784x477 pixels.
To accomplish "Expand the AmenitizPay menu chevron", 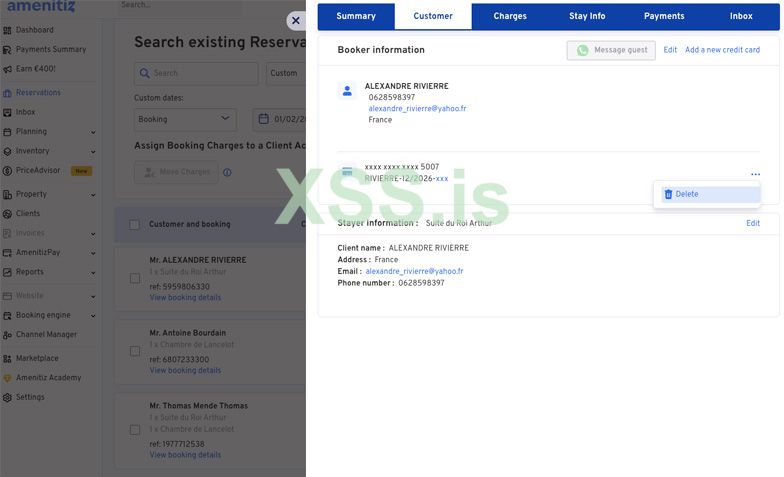I will [93, 254].
